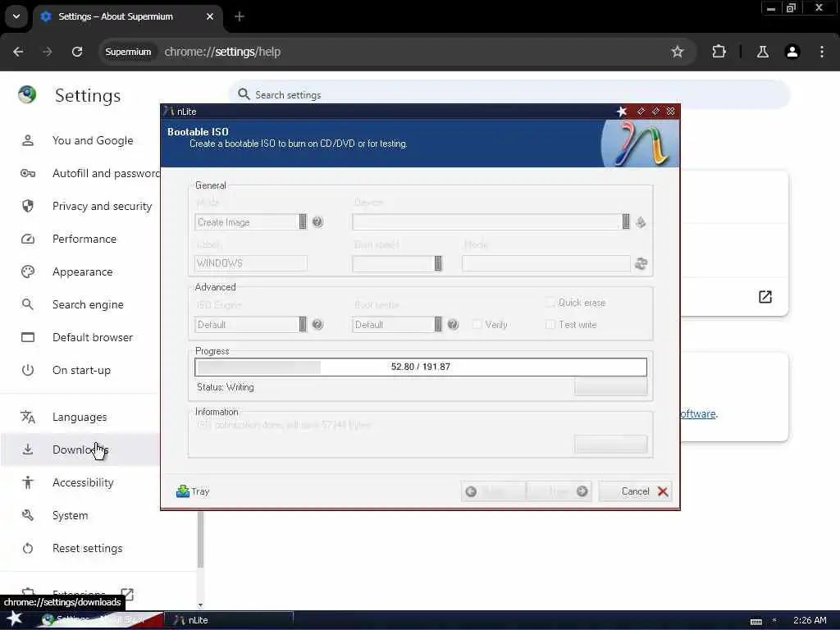Screen dimensions: 840x630
Task: Click the chrome://settings/help address bar
Action: coord(396,52)
